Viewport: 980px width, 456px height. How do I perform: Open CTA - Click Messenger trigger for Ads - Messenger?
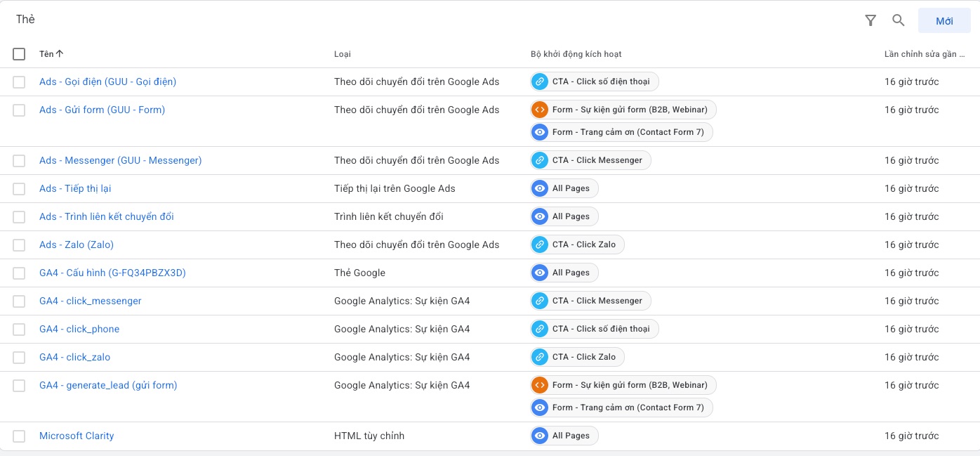590,160
